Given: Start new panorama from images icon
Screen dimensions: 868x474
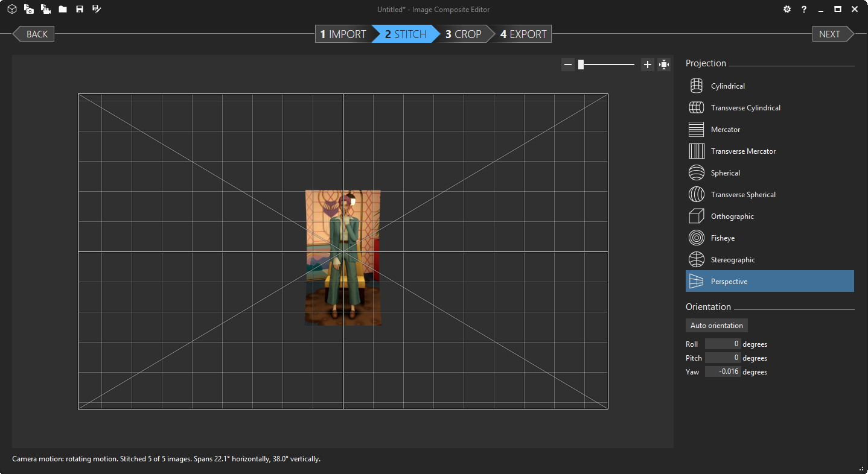Looking at the screenshot, I should point(28,9).
